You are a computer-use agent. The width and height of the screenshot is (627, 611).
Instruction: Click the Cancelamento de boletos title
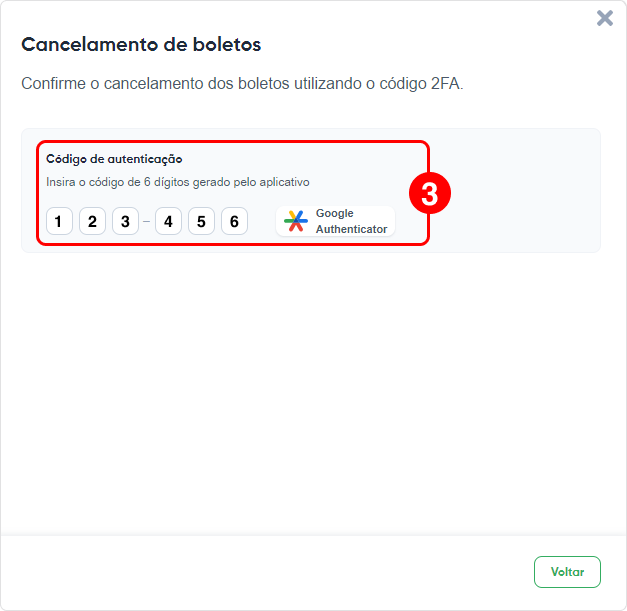tap(141, 44)
